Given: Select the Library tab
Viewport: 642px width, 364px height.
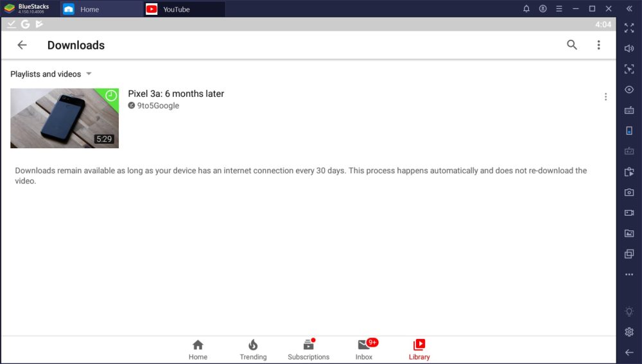Looking at the screenshot, I should tap(419, 349).
